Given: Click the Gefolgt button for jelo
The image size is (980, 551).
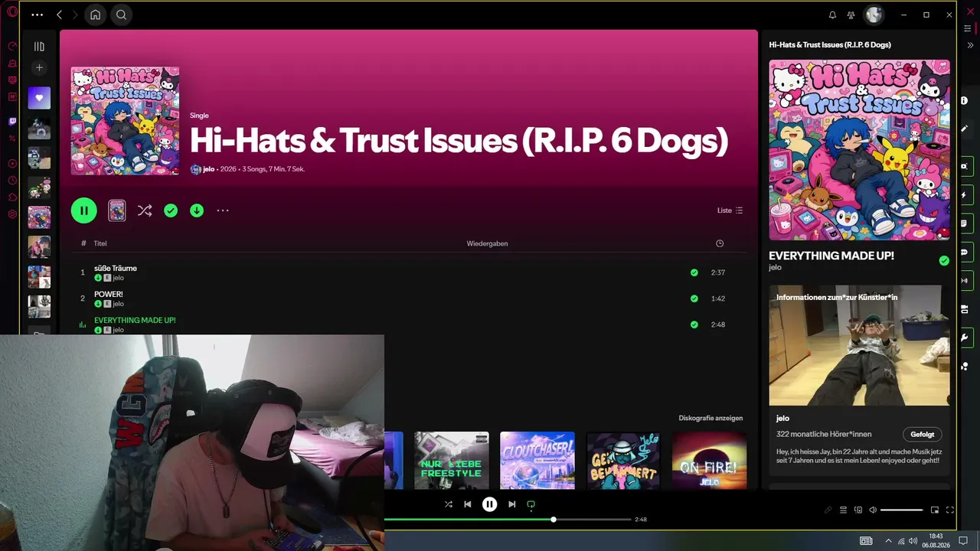Looking at the screenshot, I should 923,434.
